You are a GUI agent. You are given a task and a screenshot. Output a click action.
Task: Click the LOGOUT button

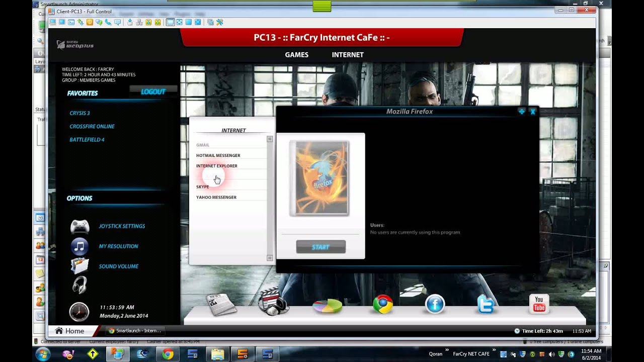coord(153,92)
